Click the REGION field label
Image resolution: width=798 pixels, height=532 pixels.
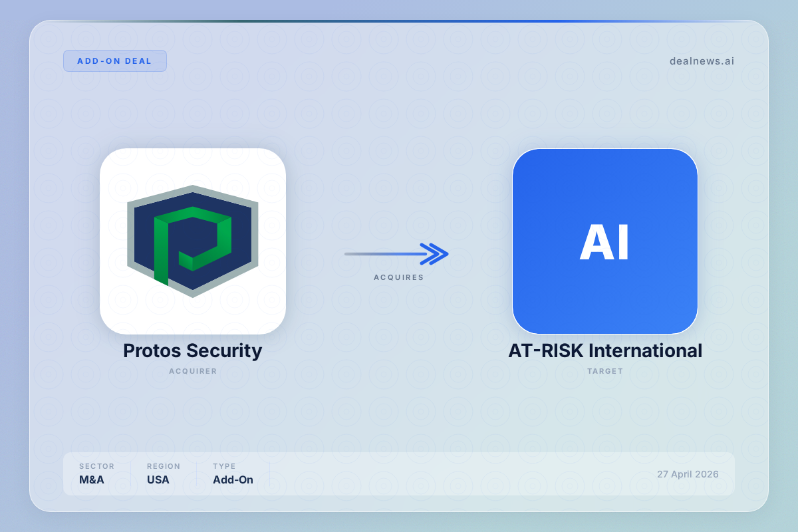164,466
